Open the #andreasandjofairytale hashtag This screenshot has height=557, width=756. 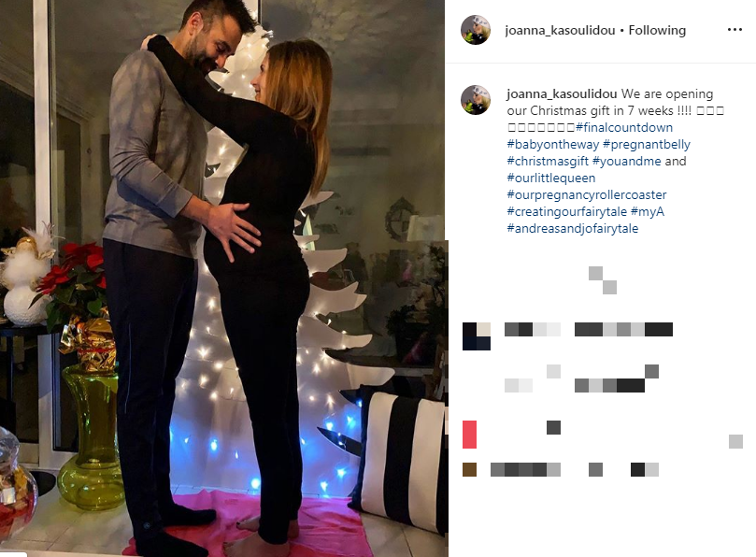572,228
